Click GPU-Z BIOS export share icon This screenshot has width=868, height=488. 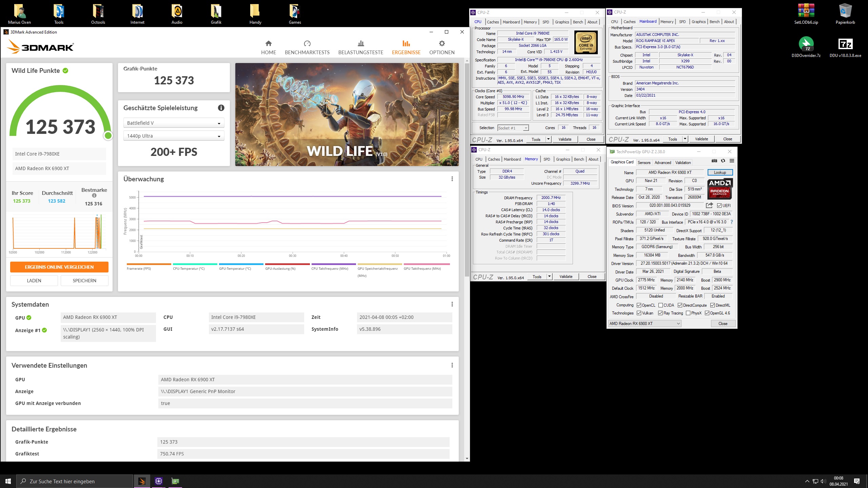point(709,205)
